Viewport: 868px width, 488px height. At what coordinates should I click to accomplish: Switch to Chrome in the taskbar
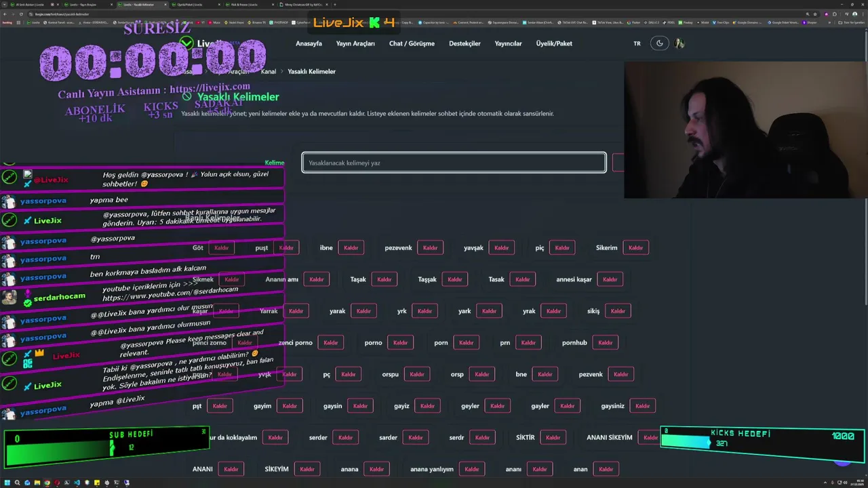47,483
